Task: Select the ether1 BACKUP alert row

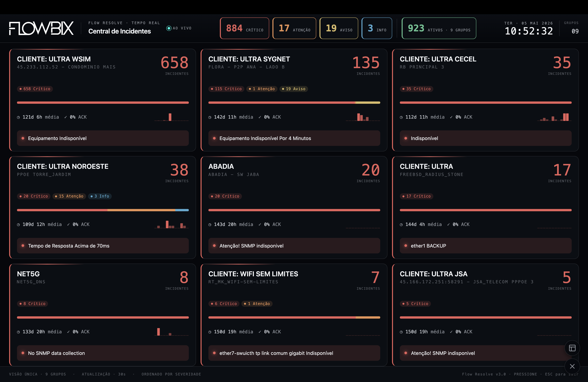Action: [x=486, y=246]
